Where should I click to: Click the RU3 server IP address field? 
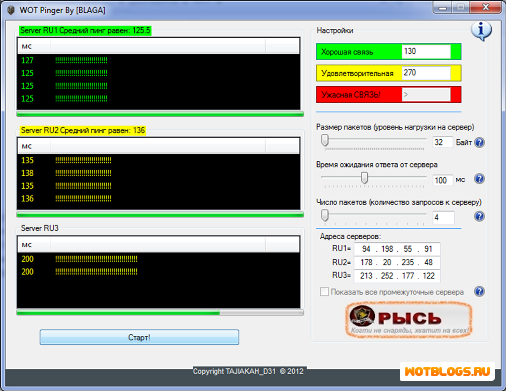click(397, 276)
